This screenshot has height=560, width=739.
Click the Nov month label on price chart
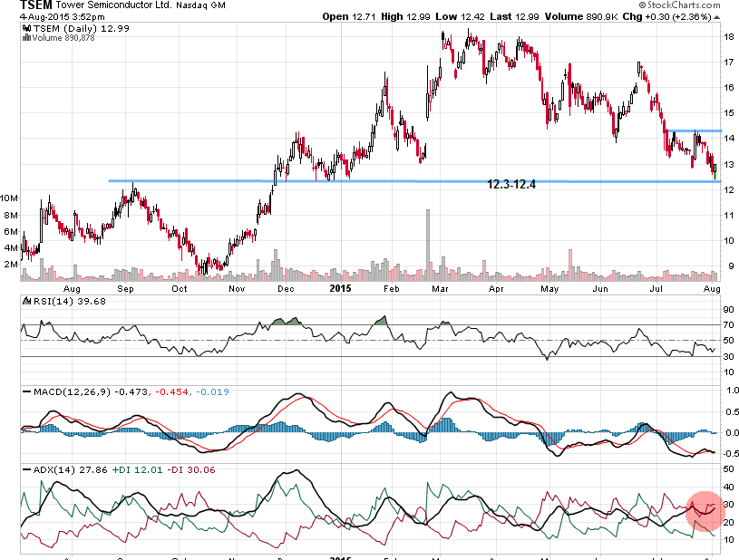[x=237, y=289]
